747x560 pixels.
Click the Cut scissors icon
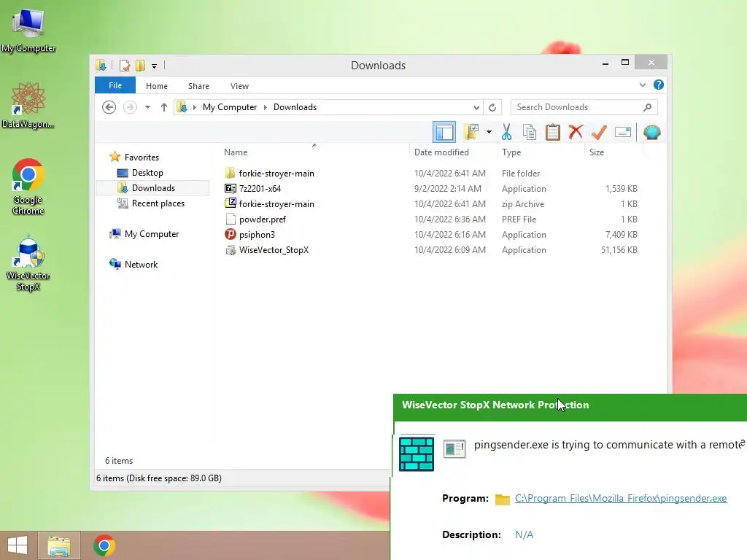pyautogui.click(x=506, y=132)
